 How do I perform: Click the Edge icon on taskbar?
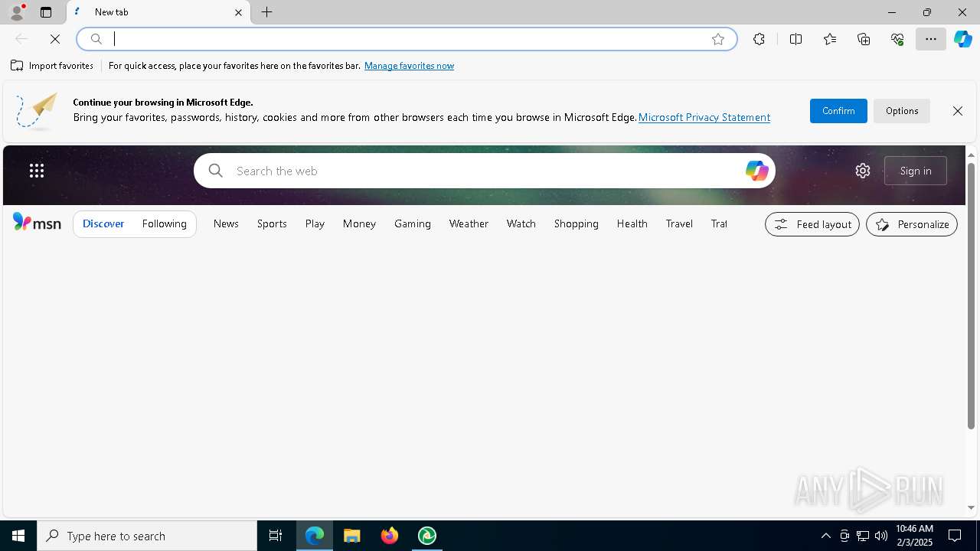pyautogui.click(x=315, y=536)
